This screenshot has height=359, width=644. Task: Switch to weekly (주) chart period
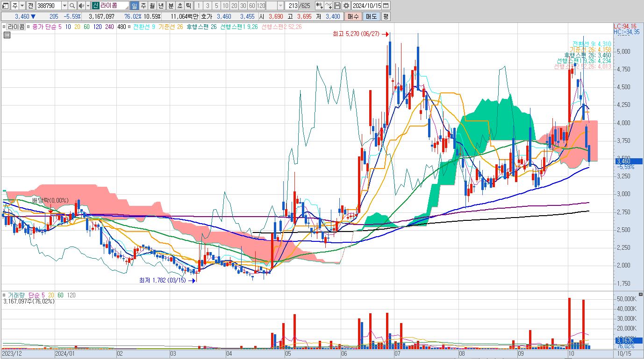pyautogui.click(x=143, y=6)
